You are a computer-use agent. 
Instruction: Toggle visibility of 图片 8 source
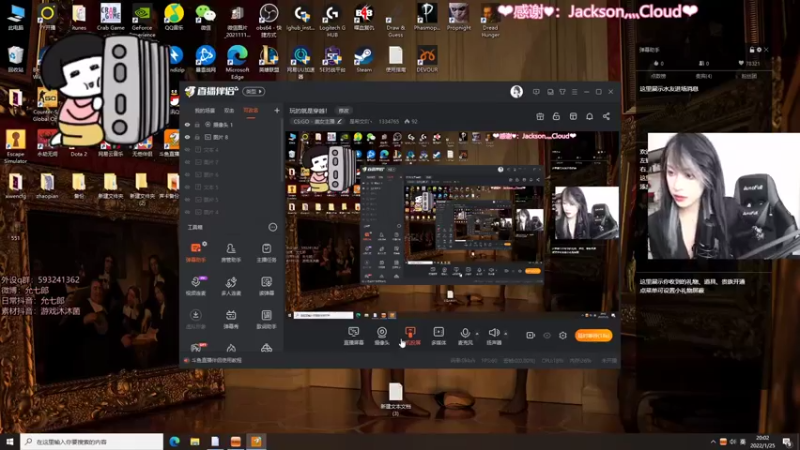click(x=187, y=137)
